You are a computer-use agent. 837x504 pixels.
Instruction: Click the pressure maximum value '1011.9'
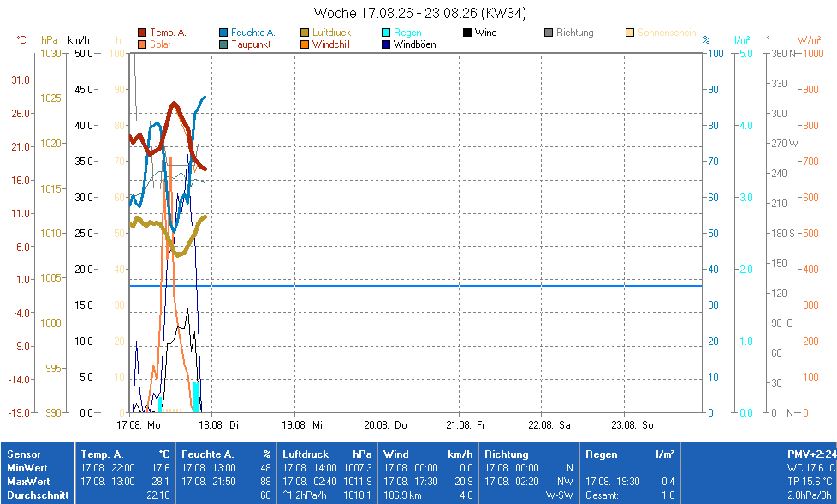pyautogui.click(x=357, y=482)
